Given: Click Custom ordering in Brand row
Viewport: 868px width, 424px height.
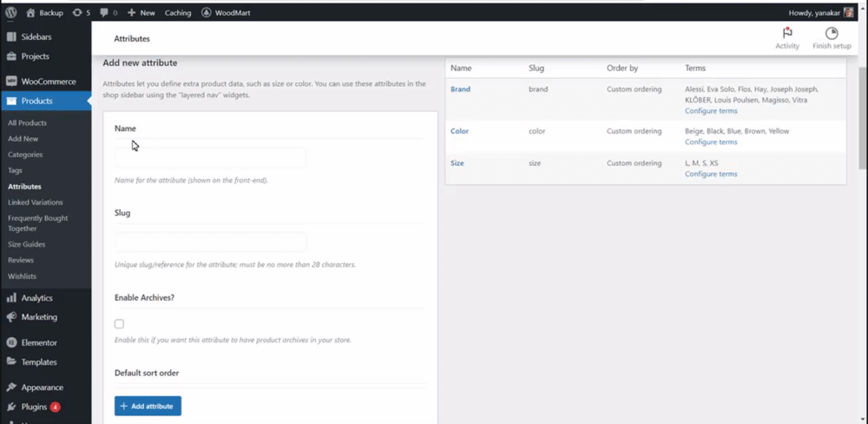Looking at the screenshot, I should pyautogui.click(x=634, y=89).
